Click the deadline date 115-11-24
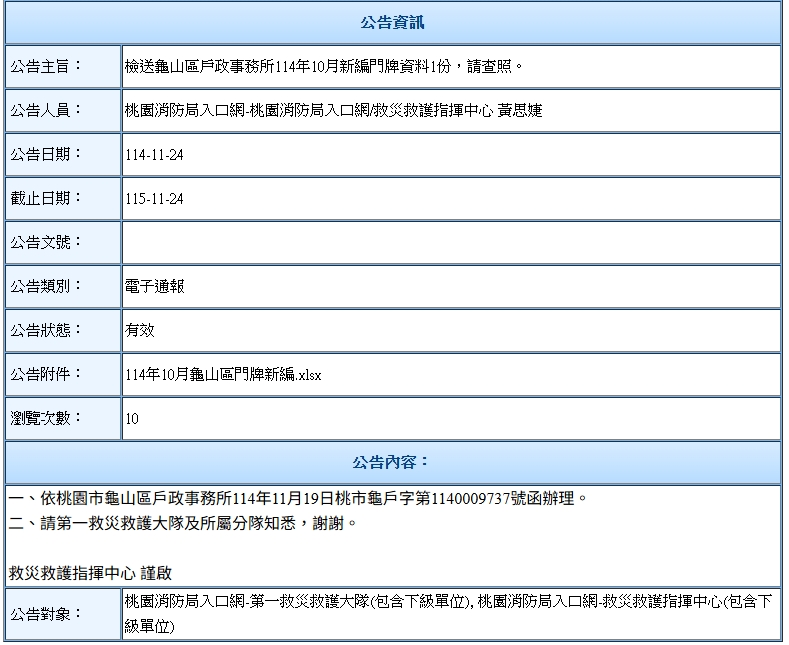This screenshot has height=645, width=789. 155,199
